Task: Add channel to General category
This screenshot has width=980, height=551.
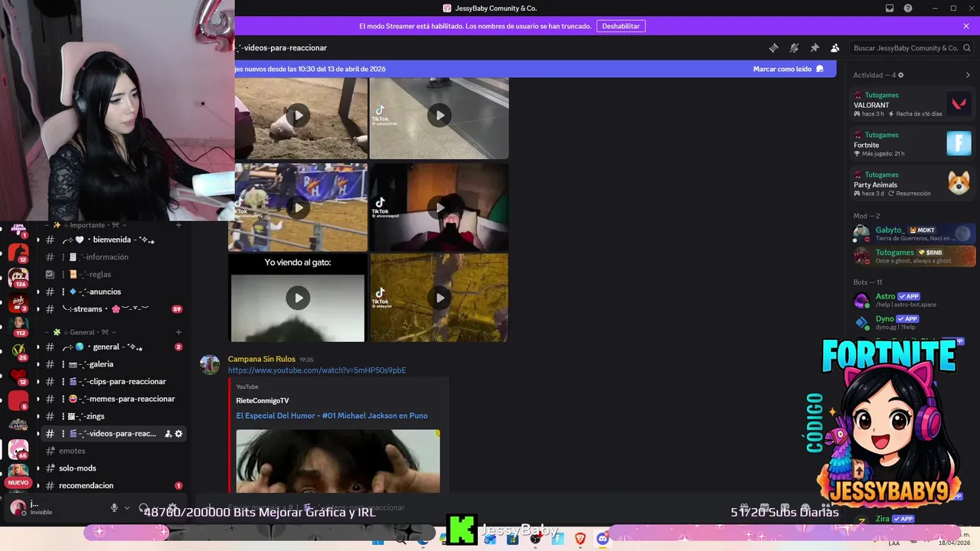Action: pyautogui.click(x=178, y=332)
